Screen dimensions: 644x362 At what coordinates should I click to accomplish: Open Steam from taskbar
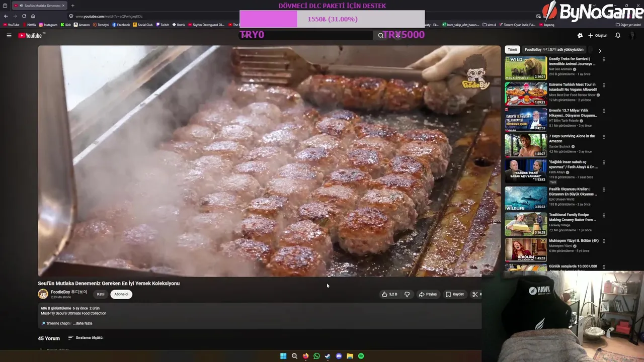point(328,356)
